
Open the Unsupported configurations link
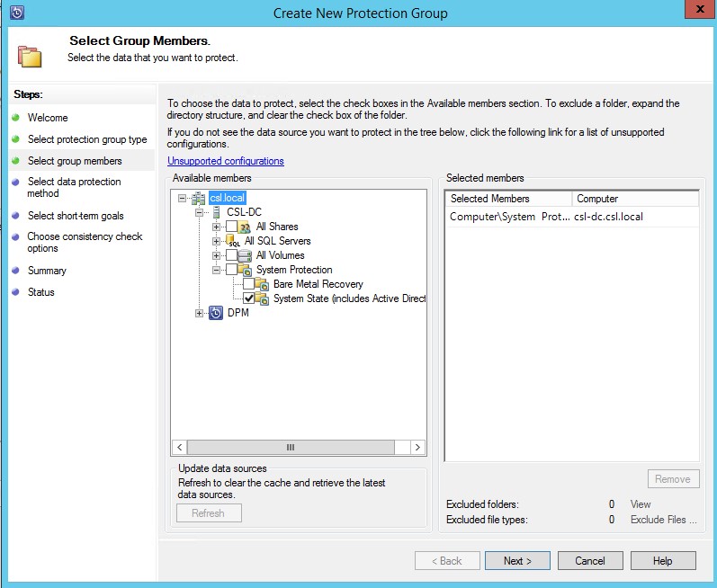click(226, 161)
